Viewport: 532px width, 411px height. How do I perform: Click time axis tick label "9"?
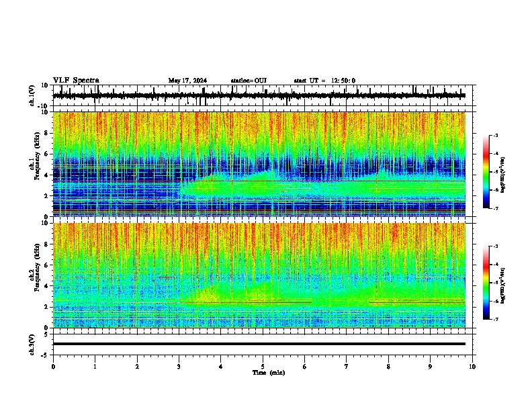(430, 367)
